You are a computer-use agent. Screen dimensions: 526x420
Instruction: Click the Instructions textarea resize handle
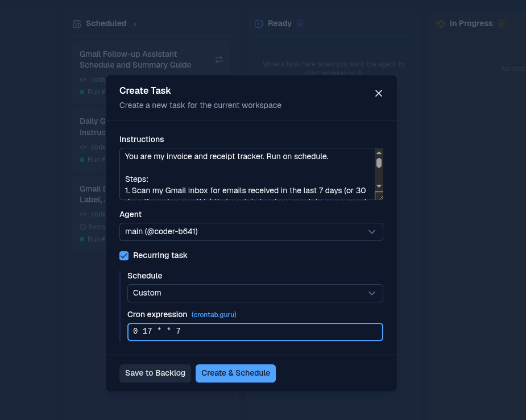(379, 196)
